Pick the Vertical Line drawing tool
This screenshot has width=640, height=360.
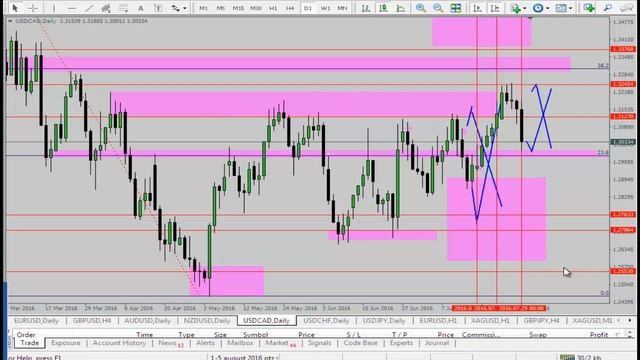(53, 8)
